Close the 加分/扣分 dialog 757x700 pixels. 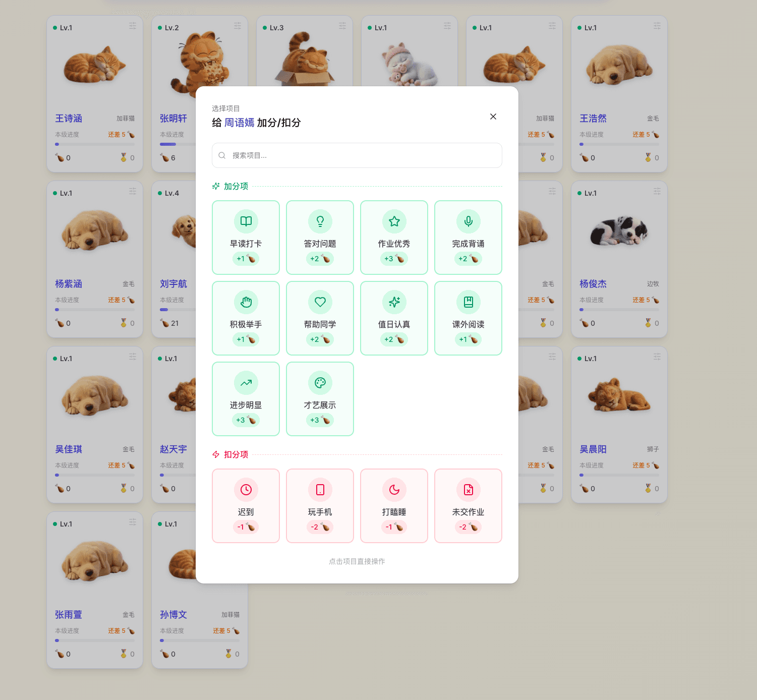tap(493, 116)
